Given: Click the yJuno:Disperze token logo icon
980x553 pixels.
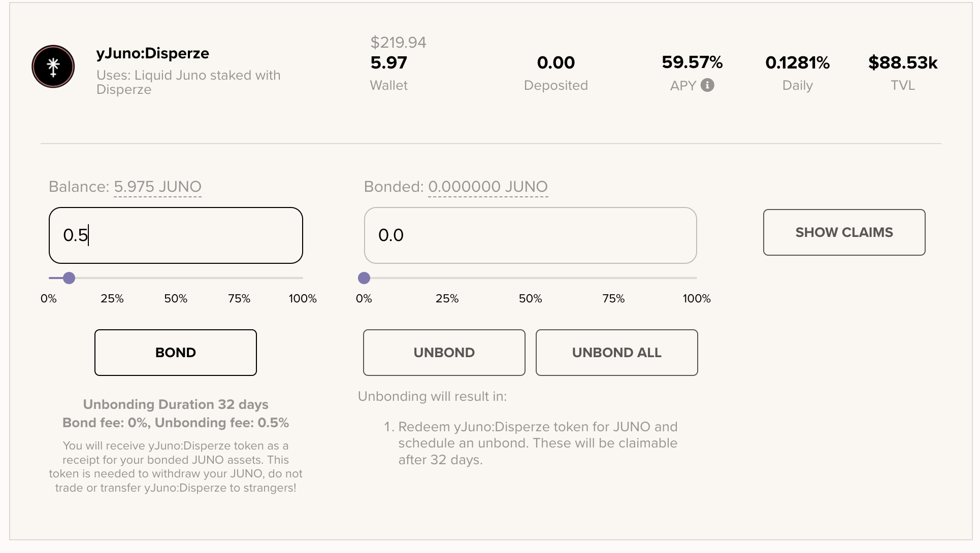Looking at the screenshot, I should coord(53,66).
